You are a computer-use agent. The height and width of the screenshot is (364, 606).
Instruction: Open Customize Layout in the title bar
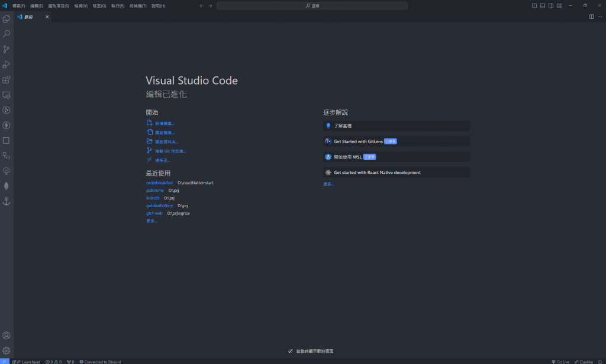[x=559, y=6]
